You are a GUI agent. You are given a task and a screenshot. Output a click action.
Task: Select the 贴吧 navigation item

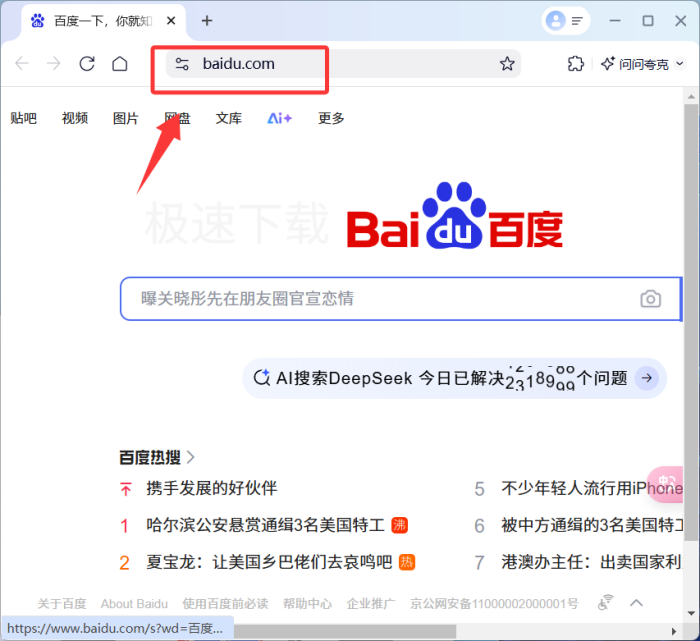tap(23, 118)
